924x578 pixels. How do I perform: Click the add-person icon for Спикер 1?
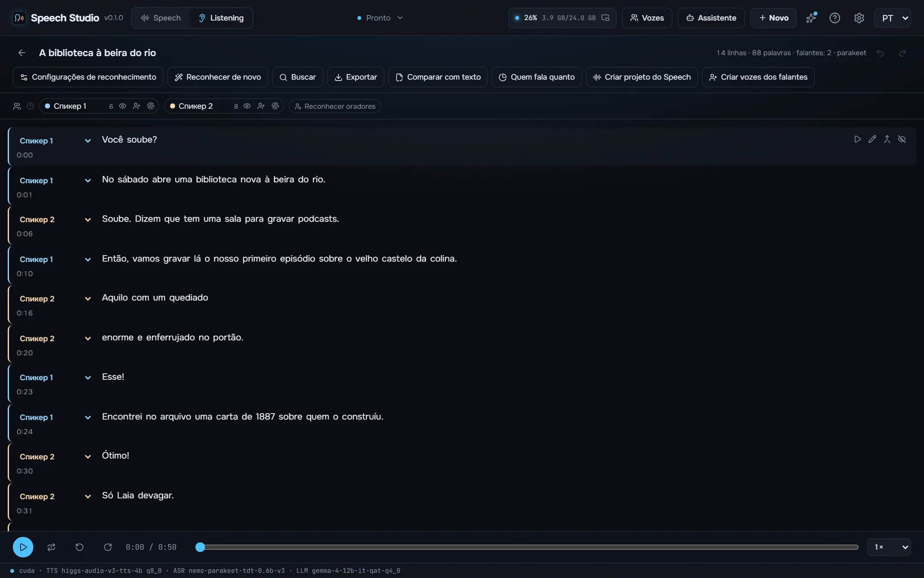pyautogui.click(x=136, y=106)
